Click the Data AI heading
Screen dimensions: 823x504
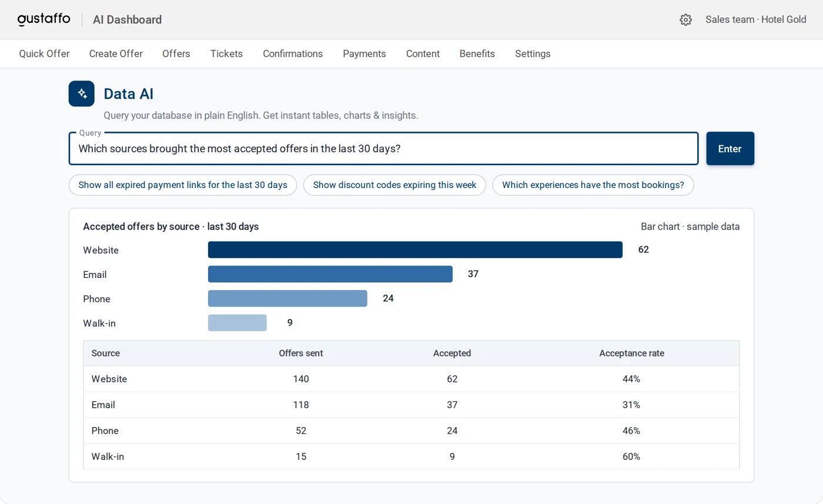pyautogui.click(x=129, y=94)
